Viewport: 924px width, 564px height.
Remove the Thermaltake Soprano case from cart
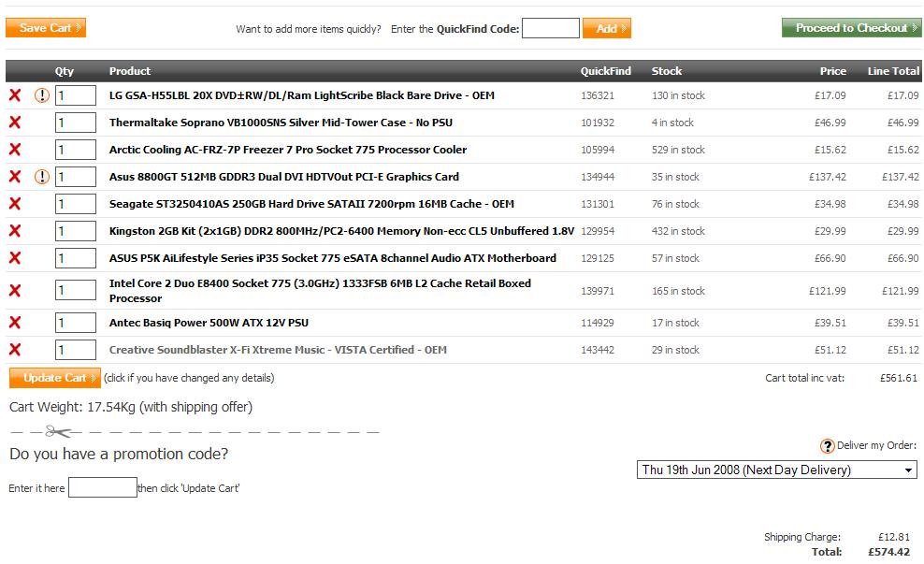(15, 122)
